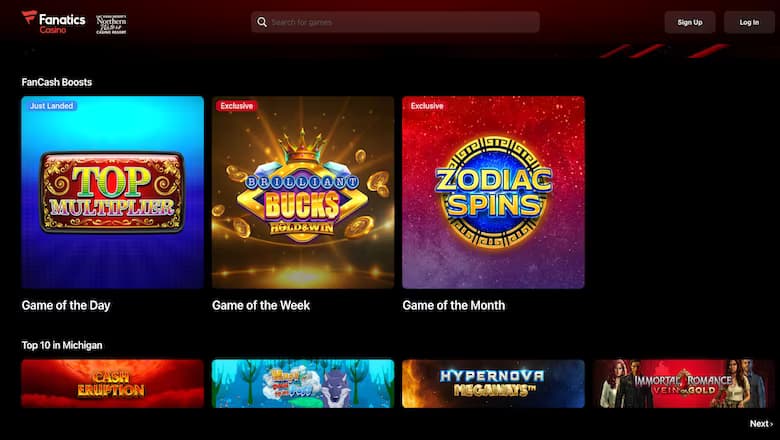The height and width of the screenshot is (440, 780).
Task: Open the Top Multiplier game tile
Action: tap(112, 192)
